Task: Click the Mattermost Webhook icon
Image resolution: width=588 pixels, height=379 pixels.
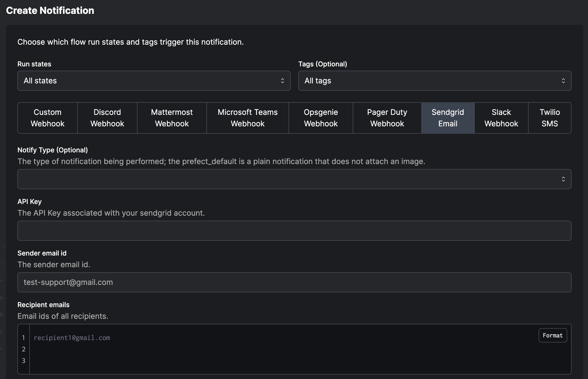Action: 172,118
